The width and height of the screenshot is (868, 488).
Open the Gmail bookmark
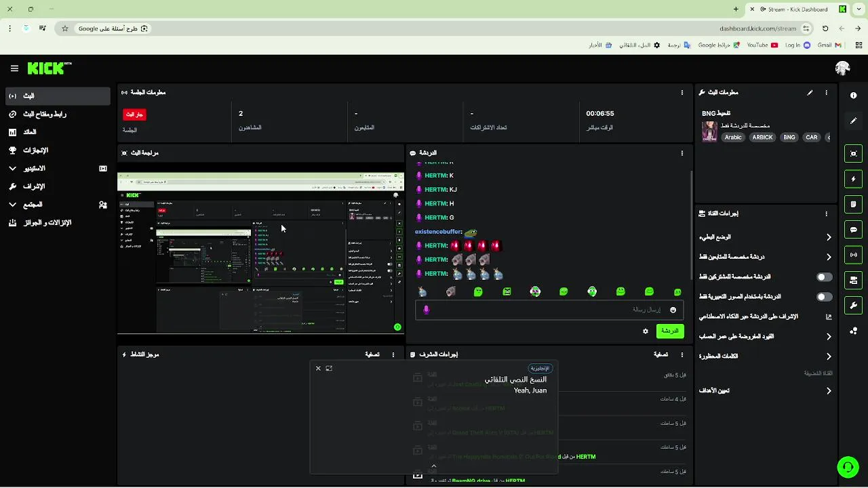pos(829,45)
